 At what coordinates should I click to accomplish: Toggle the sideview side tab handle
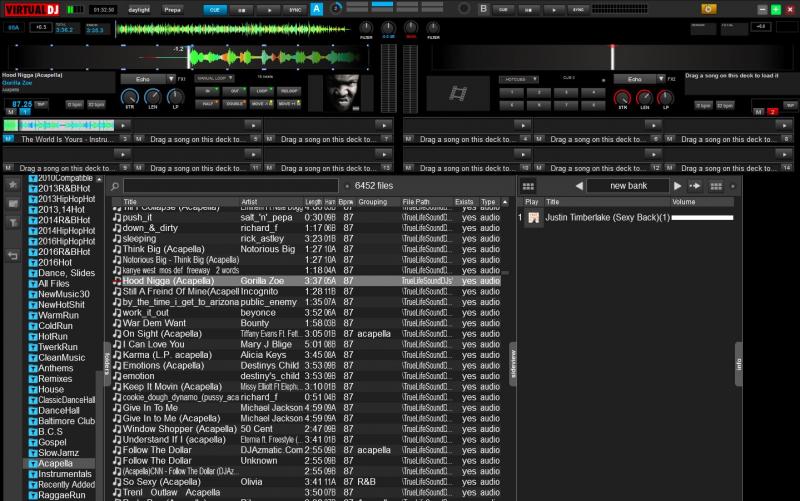(x=513, y=363)
